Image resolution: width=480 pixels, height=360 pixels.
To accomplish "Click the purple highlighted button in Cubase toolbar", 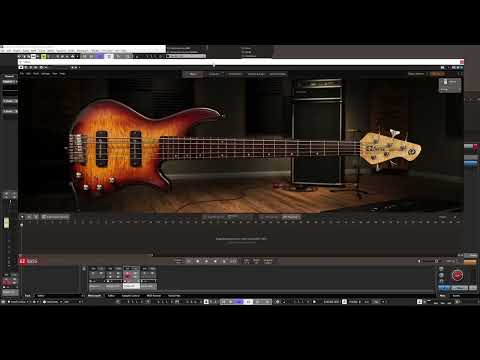I will tap(100, 56).
